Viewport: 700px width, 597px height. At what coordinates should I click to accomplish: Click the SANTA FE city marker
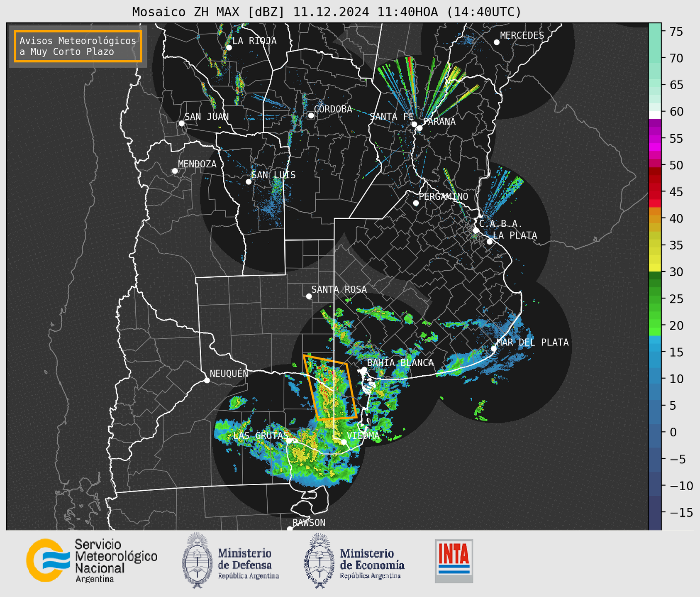click(414, 124)
